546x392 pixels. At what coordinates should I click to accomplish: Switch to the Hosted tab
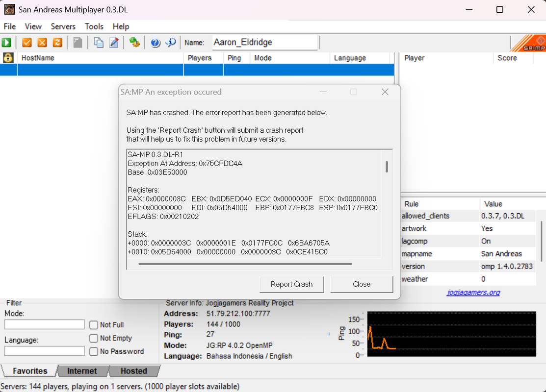(x=134, y=371)
